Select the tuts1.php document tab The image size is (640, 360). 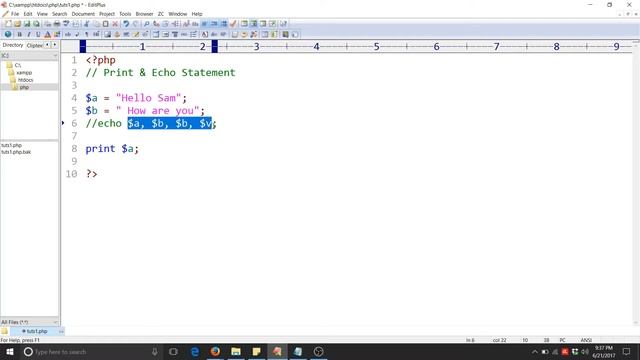pos(37,331)
